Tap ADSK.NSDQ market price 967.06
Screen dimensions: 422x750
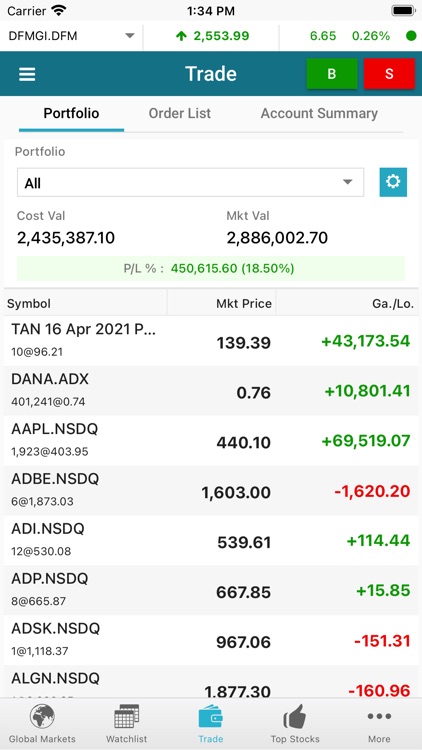[244, 642]
